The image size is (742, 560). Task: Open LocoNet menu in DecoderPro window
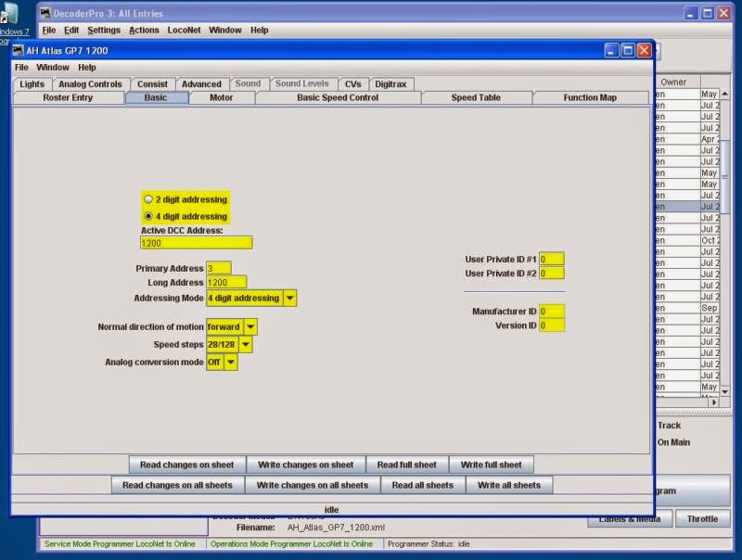pos(184,31)
